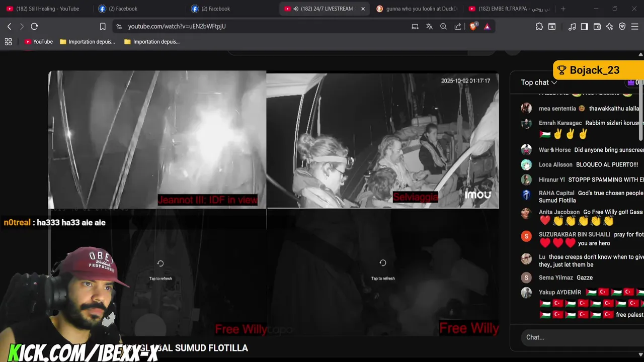The width and height of the screenshot is (644, 362).
Task: Open the Extensions puzzle icon
Action: pos(539,27)
